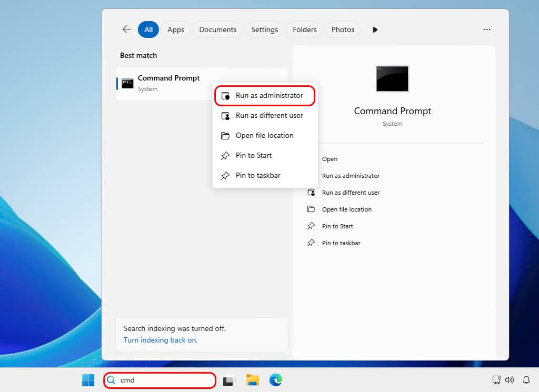Click user icon beside context Run as different user
Viewport: 539px width, 392px height.
[x=225, y=116]
